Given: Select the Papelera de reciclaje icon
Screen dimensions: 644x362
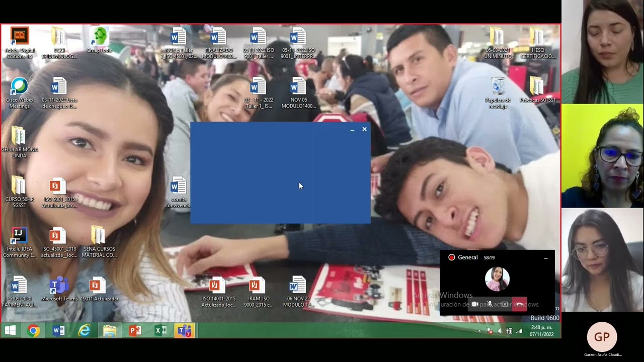Looking at the screenshot, I should (x=498, y=86).
